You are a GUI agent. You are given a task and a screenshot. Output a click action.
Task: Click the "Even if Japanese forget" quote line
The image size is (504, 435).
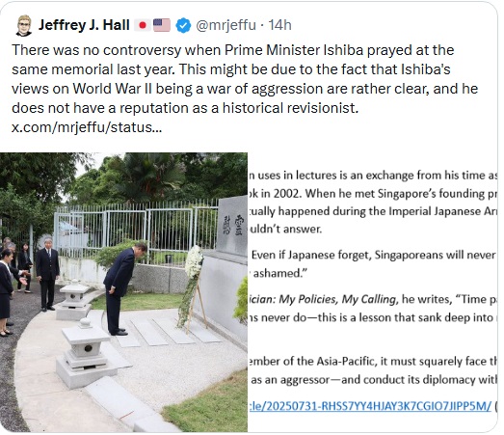pyautogui.click(x=374, y=256)
